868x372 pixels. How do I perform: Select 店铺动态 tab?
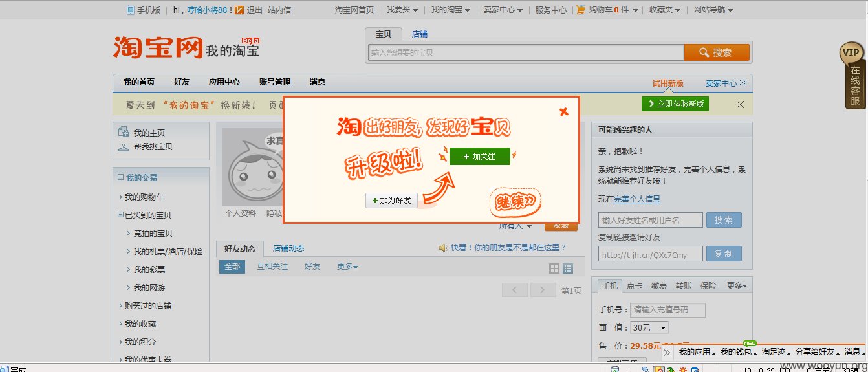pyautogui.click(x=288, y=248)
